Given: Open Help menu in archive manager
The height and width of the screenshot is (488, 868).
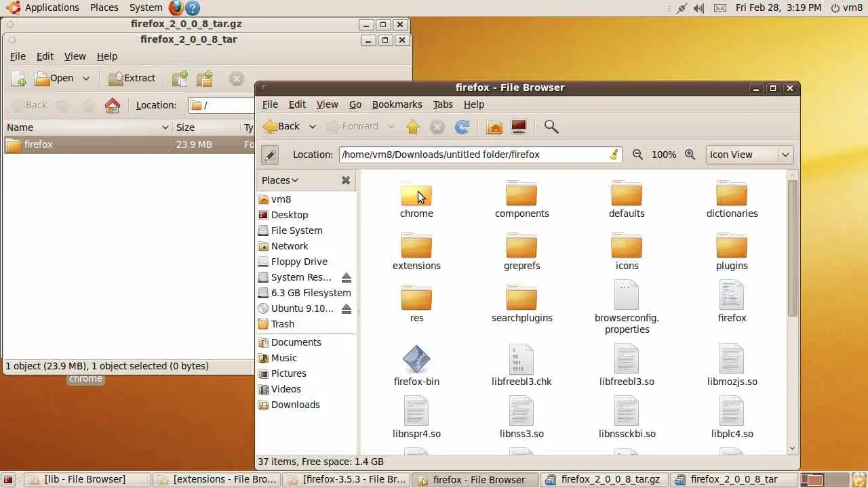Looking at the screenshot, I should pyautogui.click(x=107, y=56).
